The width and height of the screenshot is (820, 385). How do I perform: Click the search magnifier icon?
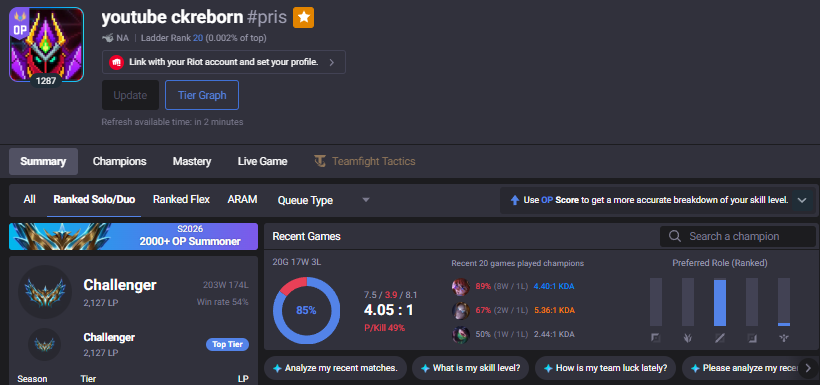[x=675, y=236]
